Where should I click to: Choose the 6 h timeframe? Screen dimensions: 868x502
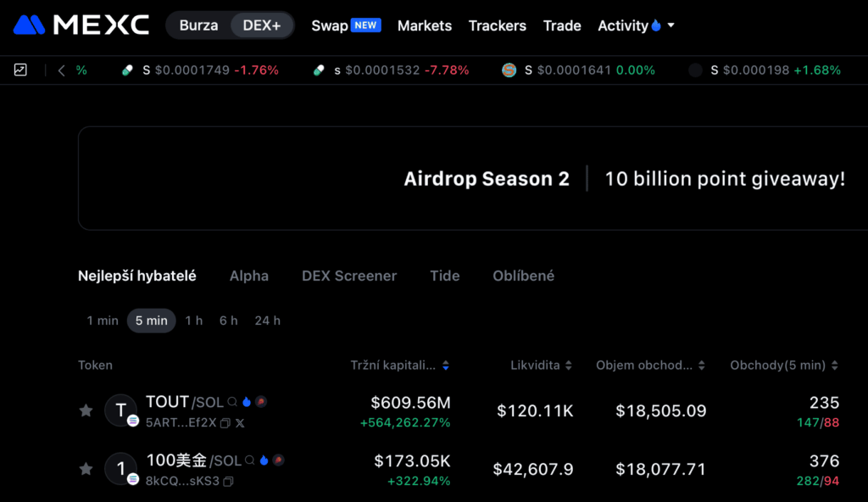(228, 321)
